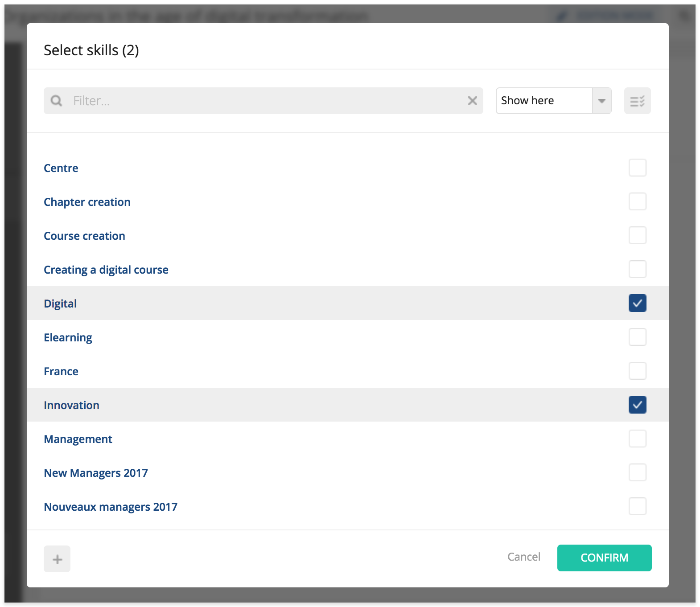The height and width of the screenshot is (607, 700).
Task: Open the Chapter creation skill link
Action: tap(87, 202)
